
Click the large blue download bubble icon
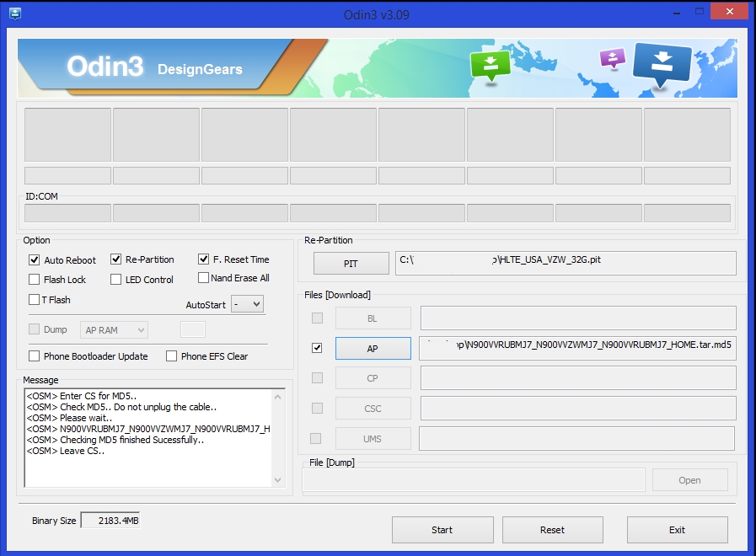pyautogui.click(x=662, y=67)
